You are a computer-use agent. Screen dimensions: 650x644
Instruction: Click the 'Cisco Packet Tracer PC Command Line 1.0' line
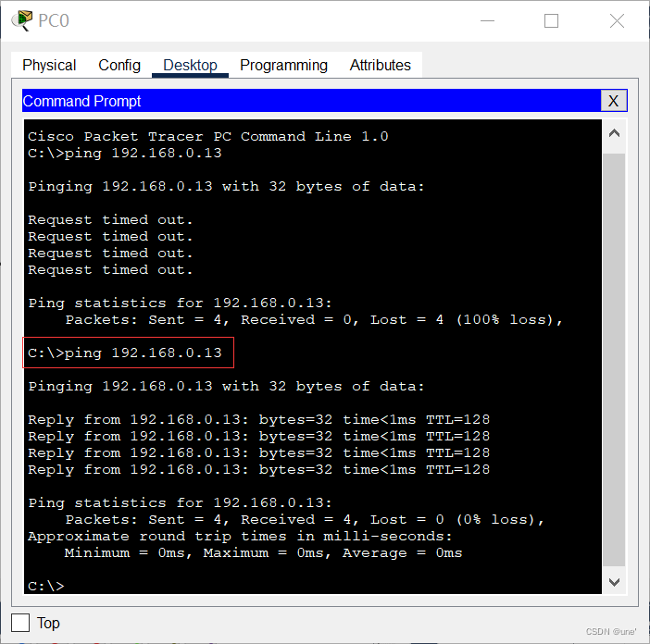[x=208, y=136]
